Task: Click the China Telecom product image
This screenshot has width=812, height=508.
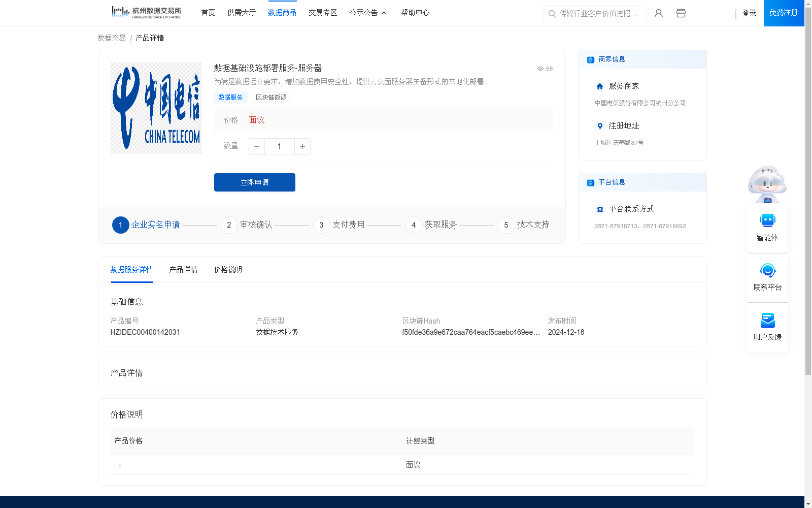Action: [156, 108]
